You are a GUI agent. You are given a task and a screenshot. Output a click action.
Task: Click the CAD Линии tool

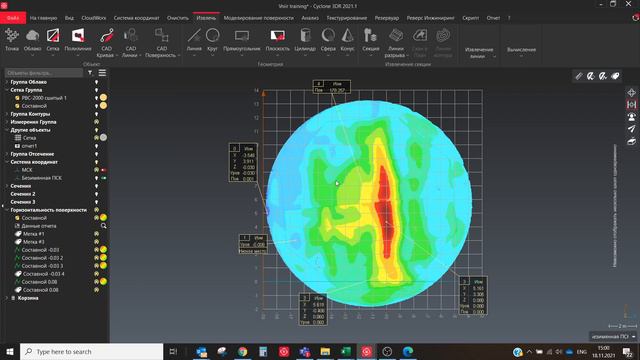[131, 43]
